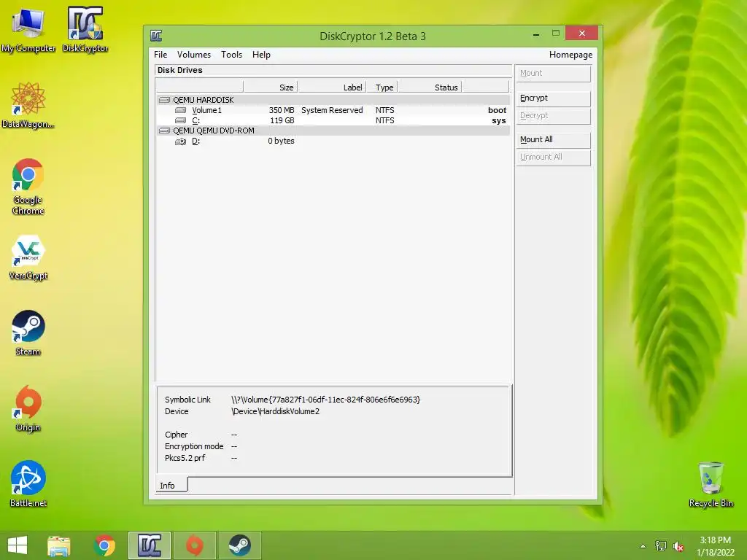Sort by the Label column header
Screen dimensions: 747x560
[332, 87]
